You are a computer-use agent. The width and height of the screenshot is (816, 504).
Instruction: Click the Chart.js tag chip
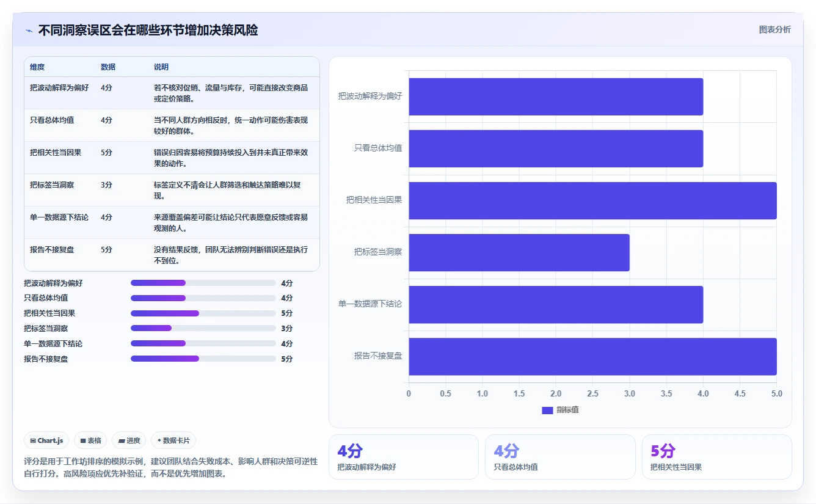point(46,440)
